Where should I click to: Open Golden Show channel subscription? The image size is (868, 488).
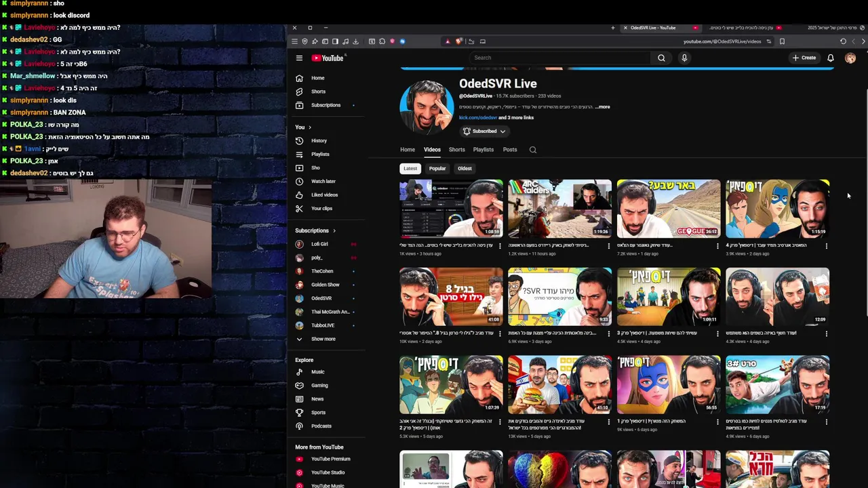click(x=326, y=285)
